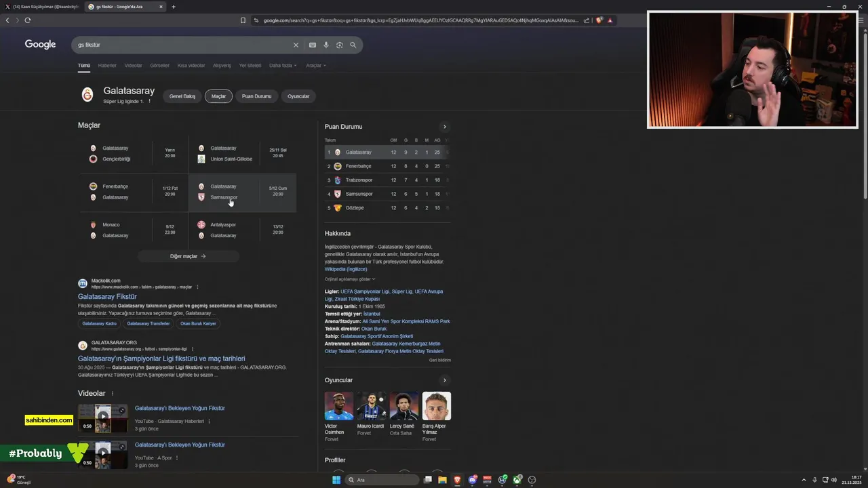Screen dimensions: 868x488
Task: Open three-dot menu next to Videolar heading
Action: [x=113, y=393]
